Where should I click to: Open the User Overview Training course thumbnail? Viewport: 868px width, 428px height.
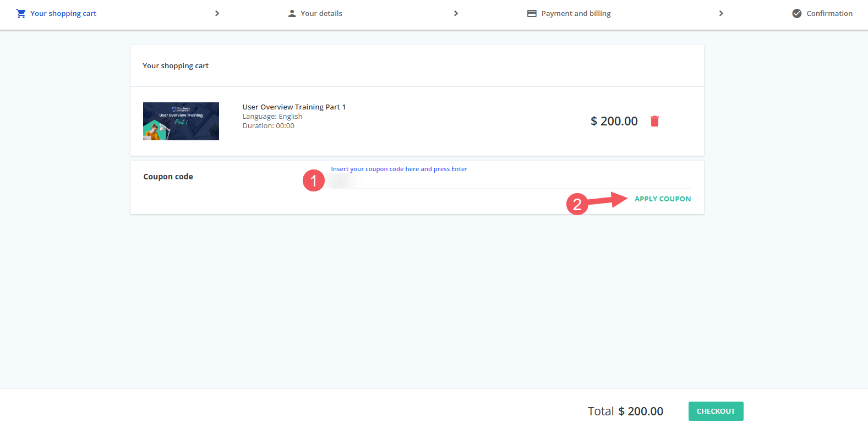[x=181, y=121]
